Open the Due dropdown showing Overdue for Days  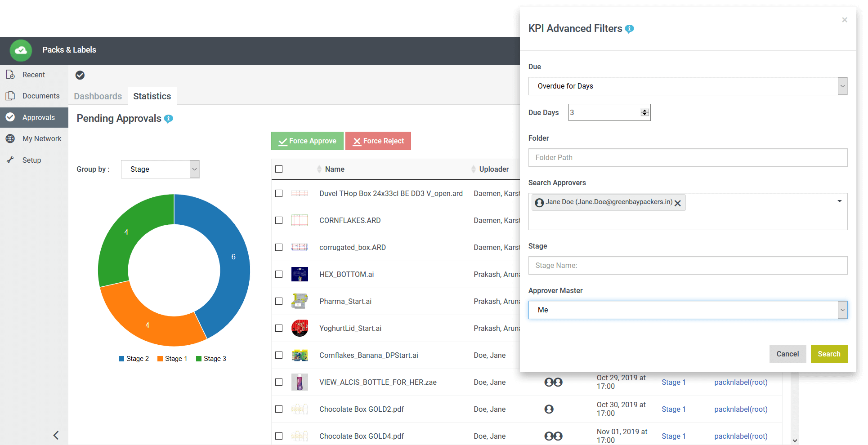coord(688,86)
